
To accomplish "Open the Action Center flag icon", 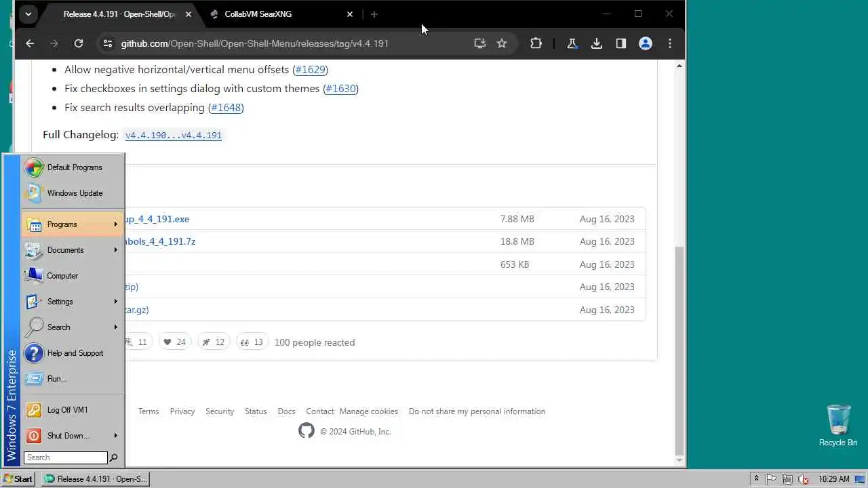I will coord(772,479).
